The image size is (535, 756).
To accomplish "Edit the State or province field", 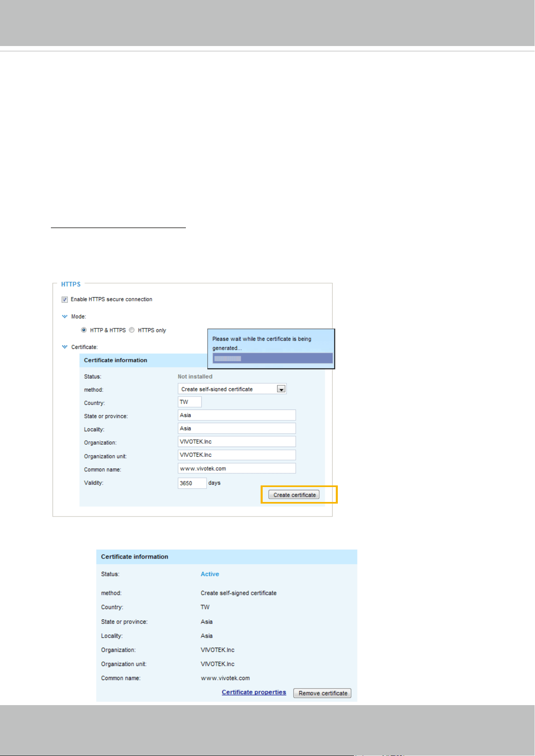I will coord(237,415).
